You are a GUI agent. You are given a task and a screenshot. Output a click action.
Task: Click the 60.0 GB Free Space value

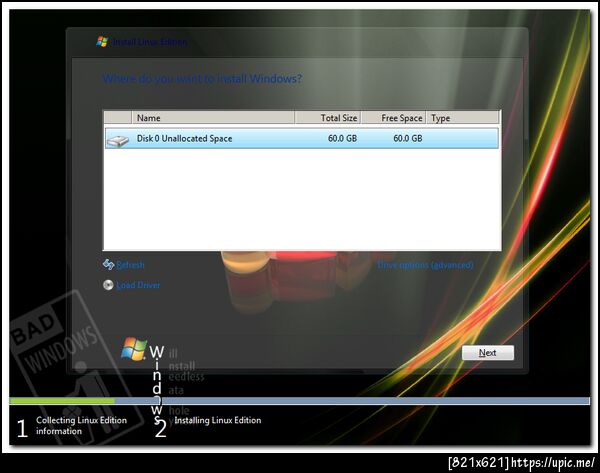click(408, 139)
